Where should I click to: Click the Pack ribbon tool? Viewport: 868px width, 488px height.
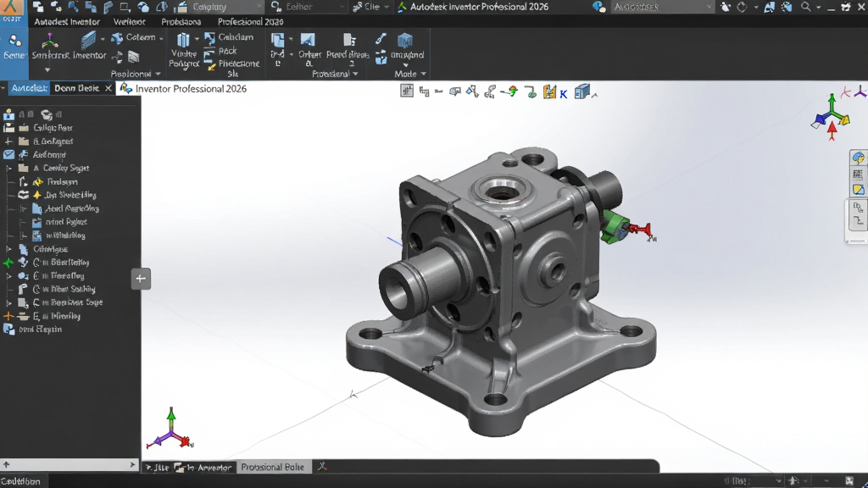[221, 51]
